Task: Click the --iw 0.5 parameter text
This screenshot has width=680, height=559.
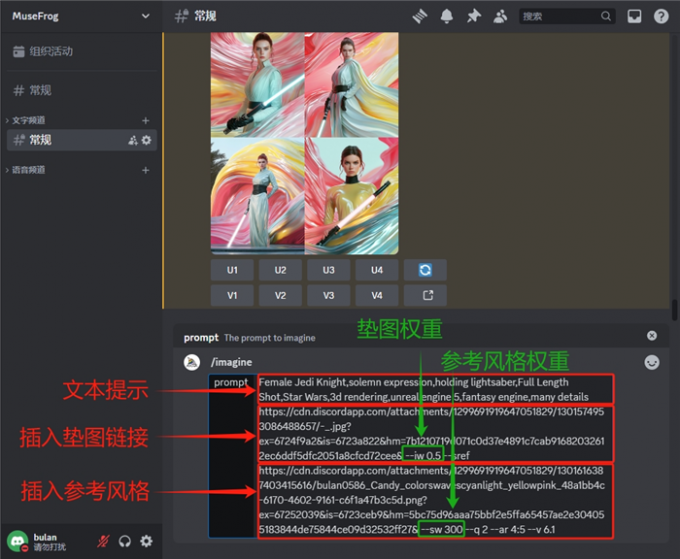Action: tap(423, 455)
